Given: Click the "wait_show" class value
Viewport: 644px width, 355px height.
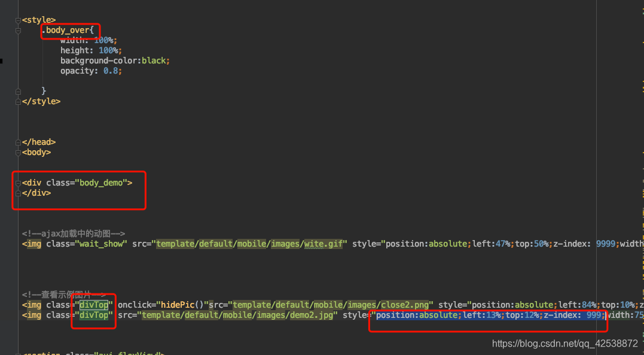Looking at the screenshot, I should pyautogui.click(x=101, y=244).
